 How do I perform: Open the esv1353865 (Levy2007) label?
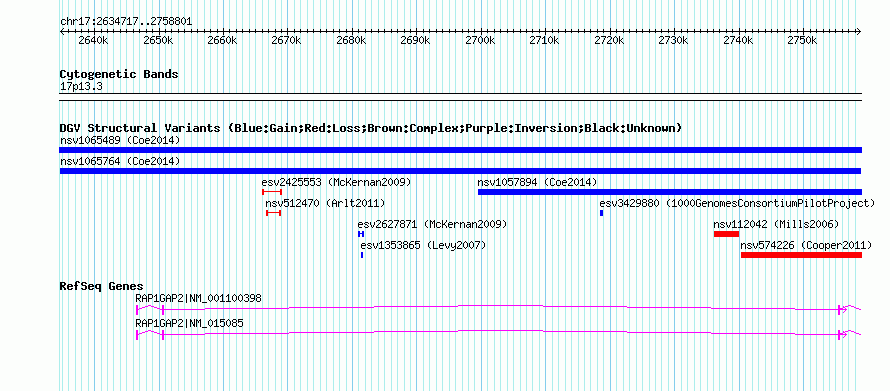coord(423,245)
